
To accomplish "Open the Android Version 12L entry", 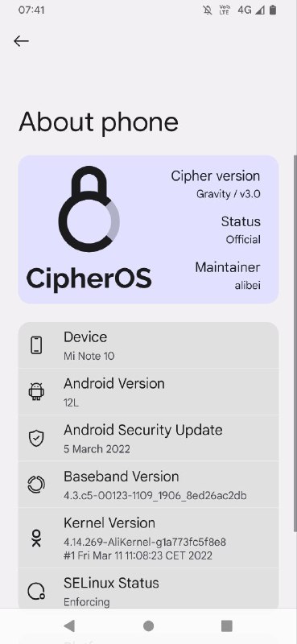I will [148, 391].
